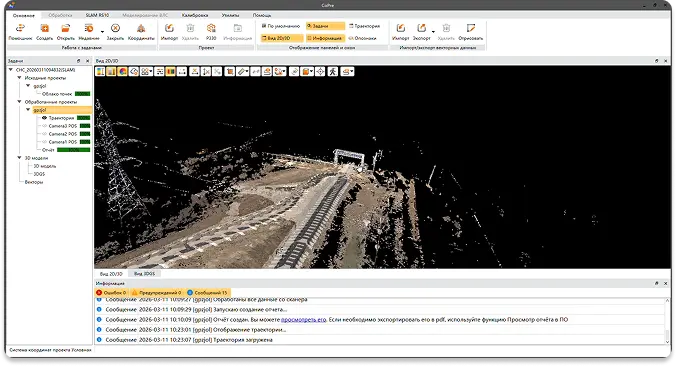Open the просмотреть его report link
This screenshot has width=676, height=366.
point(304,319)
